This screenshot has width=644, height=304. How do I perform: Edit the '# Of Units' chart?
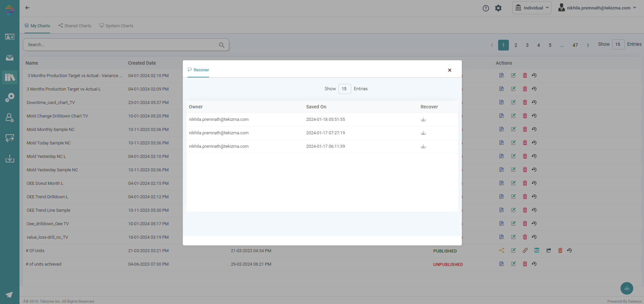[x=513, y=250]
